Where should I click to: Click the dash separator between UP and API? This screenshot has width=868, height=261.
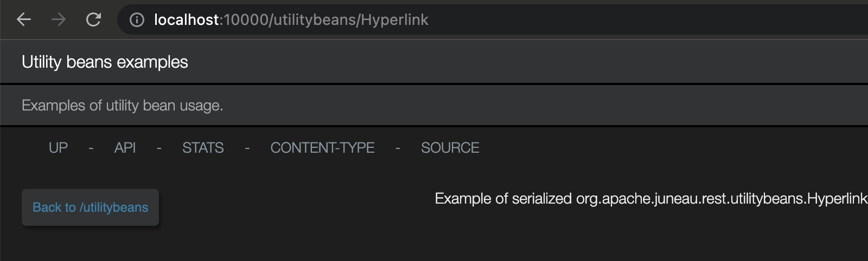click(x=91, y=148)
